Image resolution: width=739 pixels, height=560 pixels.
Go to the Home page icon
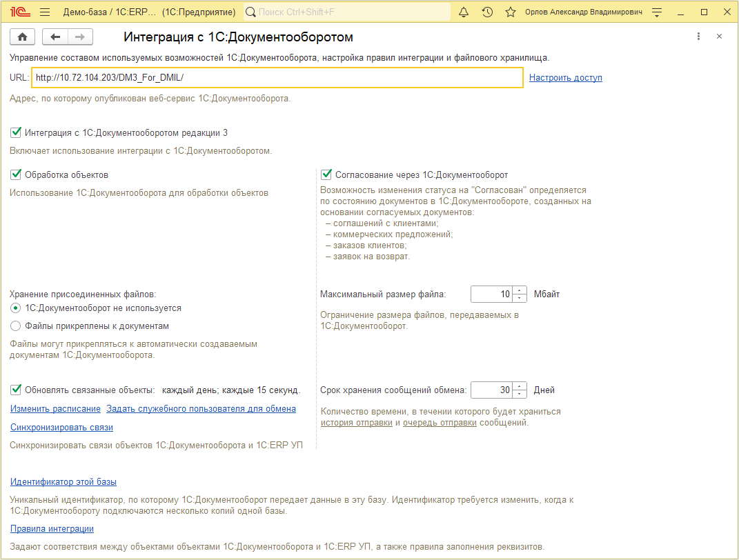click(22, 37)
